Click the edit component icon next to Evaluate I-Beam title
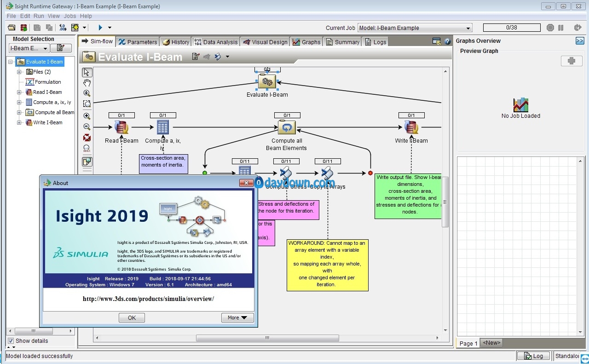This screenshot has height=364, width=589. (196, 57)
